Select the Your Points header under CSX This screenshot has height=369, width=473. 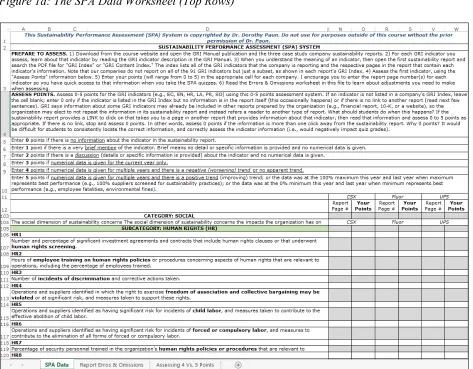click(363, 206)
